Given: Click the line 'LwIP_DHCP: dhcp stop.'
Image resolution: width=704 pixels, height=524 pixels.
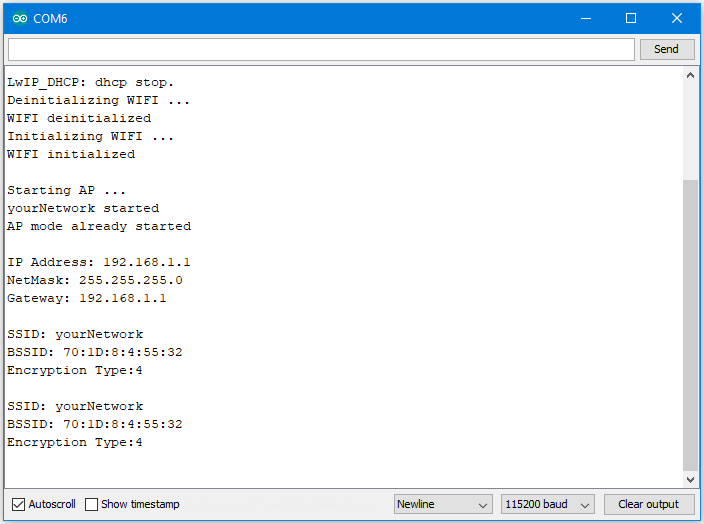Looking at the screenshot, I should click(90, 83).
